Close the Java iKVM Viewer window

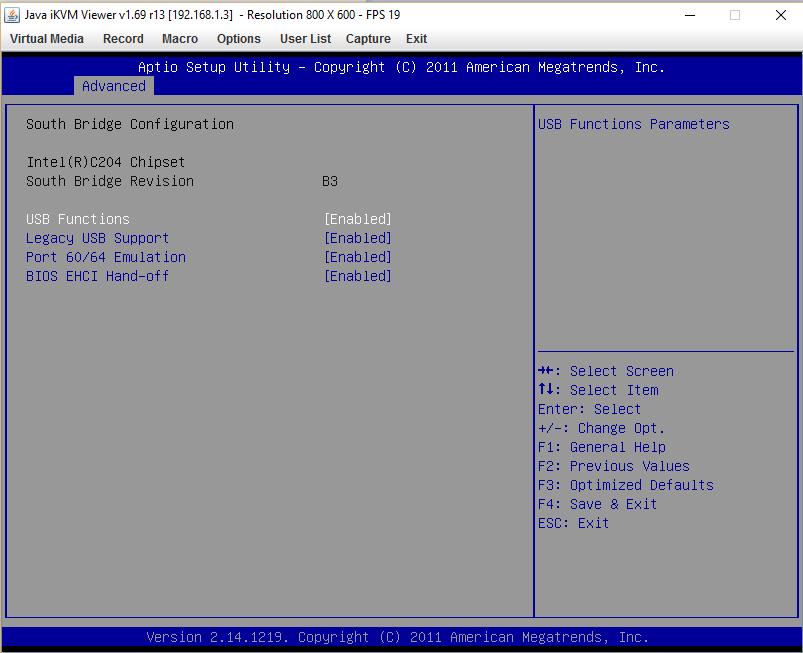click(780, 15)
